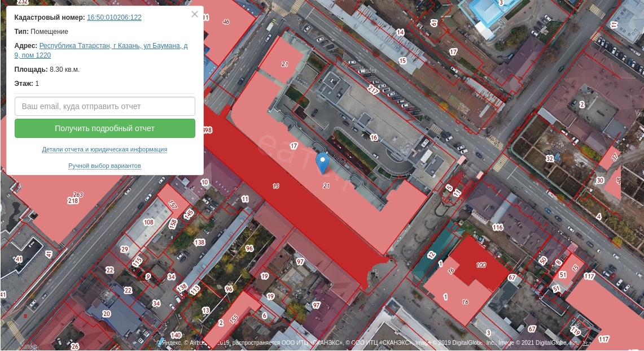Click the parcel number 108 label
This screenshot has height=351, width=644.
point(148,222)
